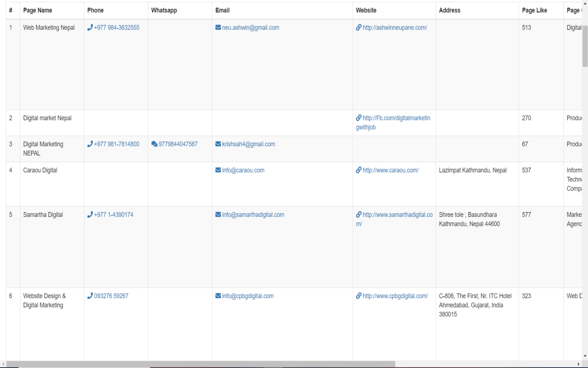This screenshot has width=588, height=368.
Task: Click the phone icon beside +977 1-4390174
Action: click(90, 214)
